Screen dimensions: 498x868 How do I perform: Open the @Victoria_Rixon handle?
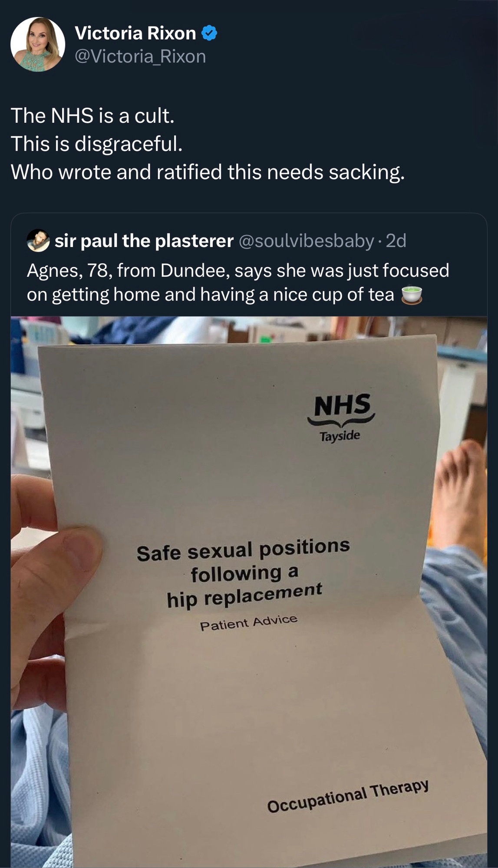[140, 56]
